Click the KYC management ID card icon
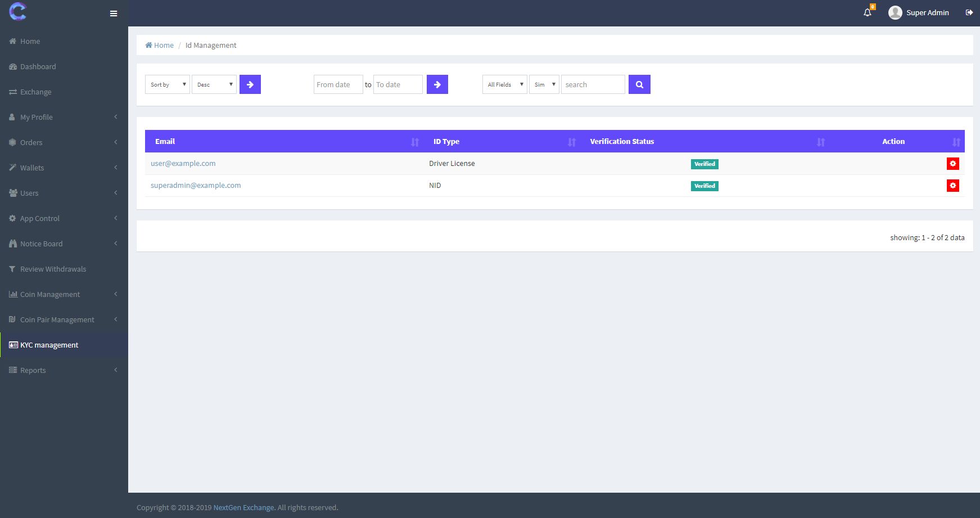The width and height of the screenshot is (980, 518). 13,345
